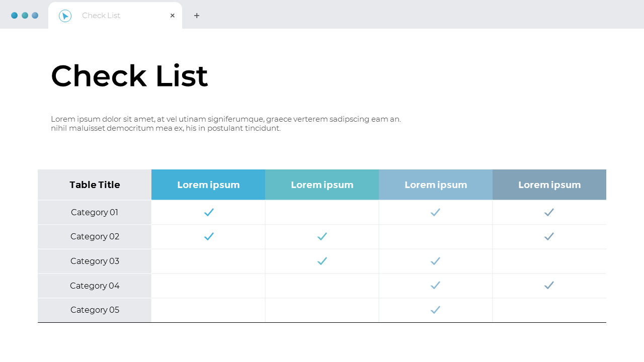Switch to the Check List browser tab

point(101,16)
